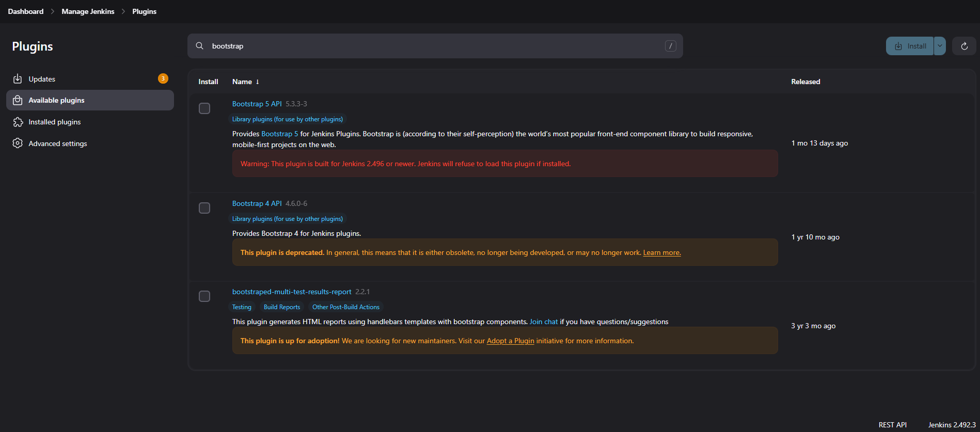This screenshot has width=980, height=432.
Task: Select the Bootstrap 4 API checkbox
Action: (x=204, y=208)
